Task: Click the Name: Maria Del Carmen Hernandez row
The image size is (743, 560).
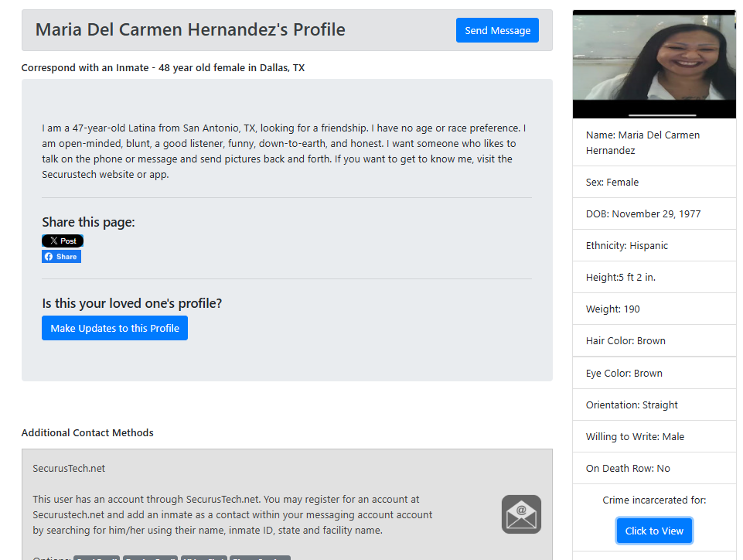Action: (654, 143)
